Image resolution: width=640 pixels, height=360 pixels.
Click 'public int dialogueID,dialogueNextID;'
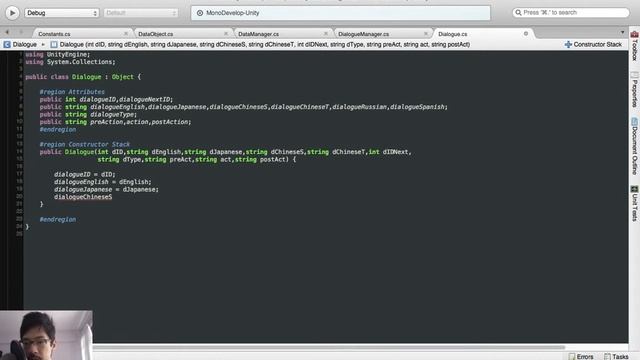(106, 99)
